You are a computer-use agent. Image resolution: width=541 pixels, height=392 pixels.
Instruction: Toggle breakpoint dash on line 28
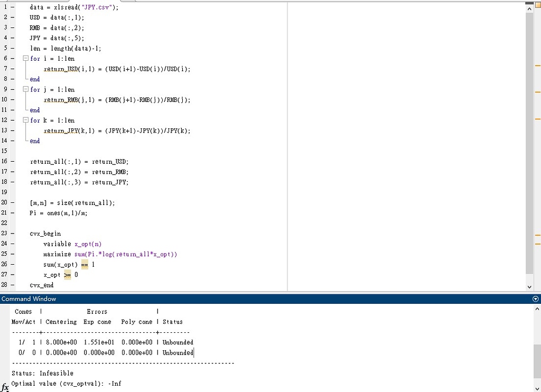[13, 285]
